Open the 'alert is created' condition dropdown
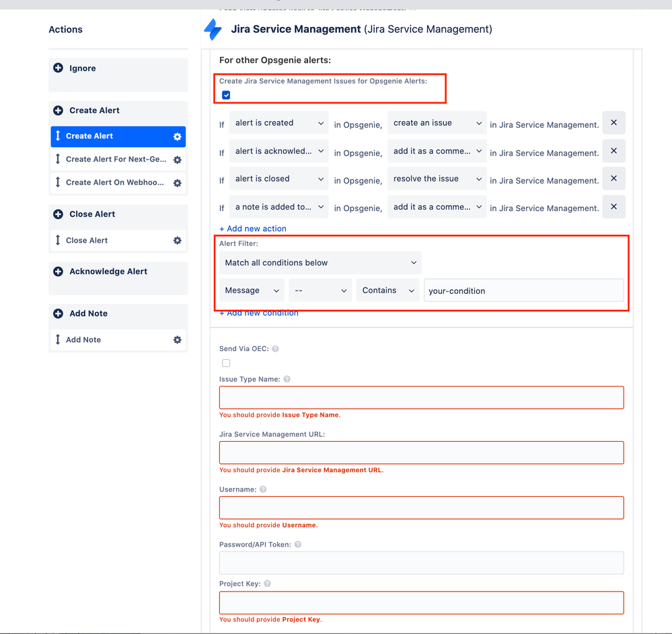The height and width of the screenshot is (634, 672). [x=279, y=123]
